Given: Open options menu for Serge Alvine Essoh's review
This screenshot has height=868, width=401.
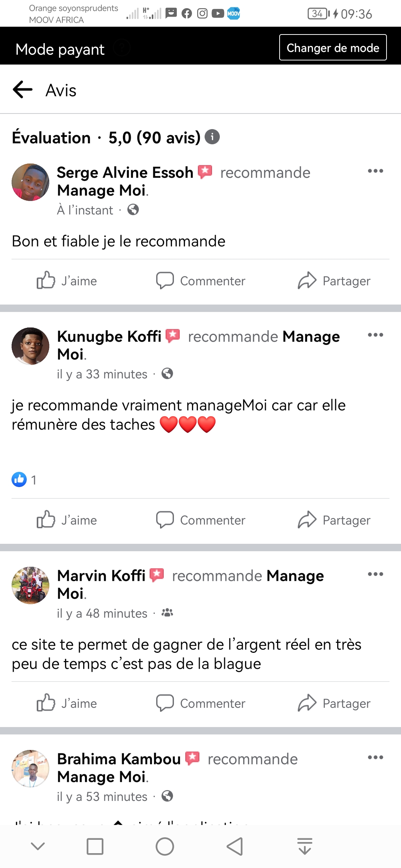Looking at the screenshot, I should pos(375,171).
